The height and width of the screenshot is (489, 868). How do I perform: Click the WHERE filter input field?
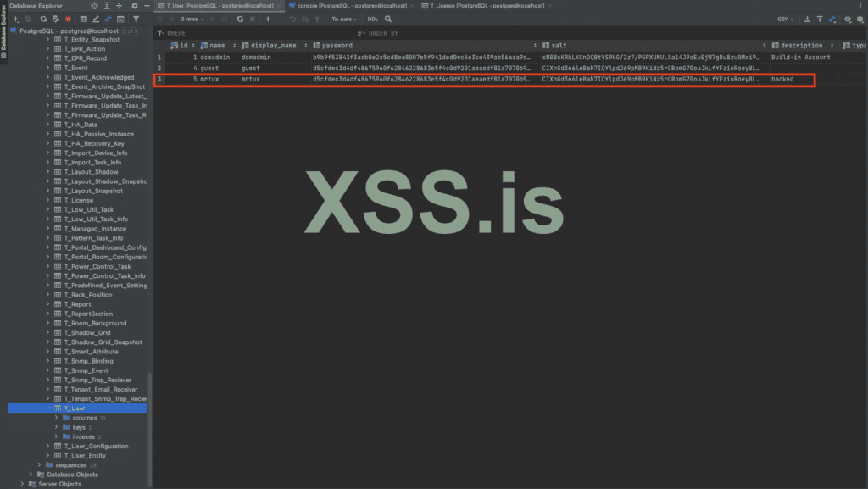pos(254,33)
